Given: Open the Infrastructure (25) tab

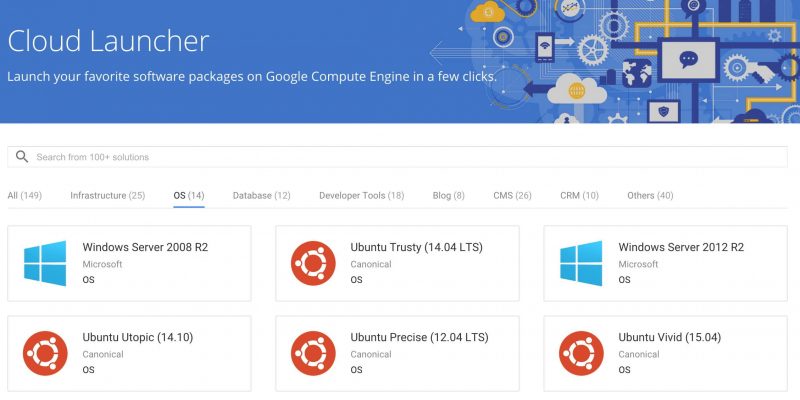Looking at the screenshot, I should click(108, 195).
